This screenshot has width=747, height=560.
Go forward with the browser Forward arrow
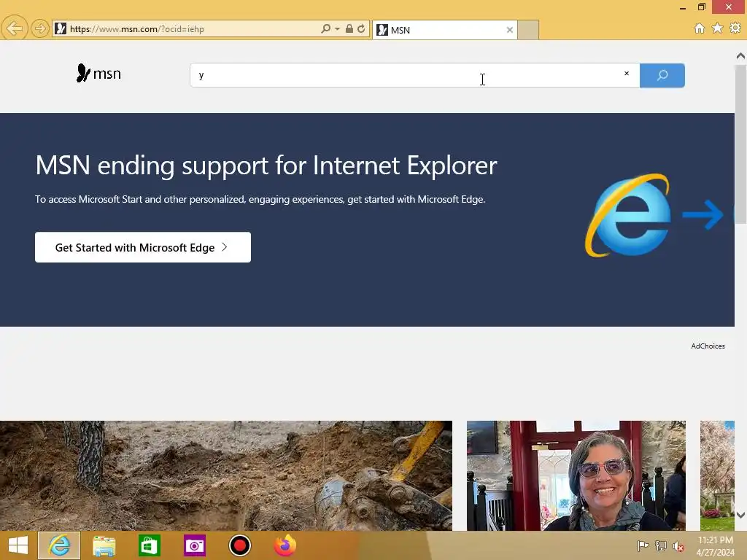click(x=40, y=28)
